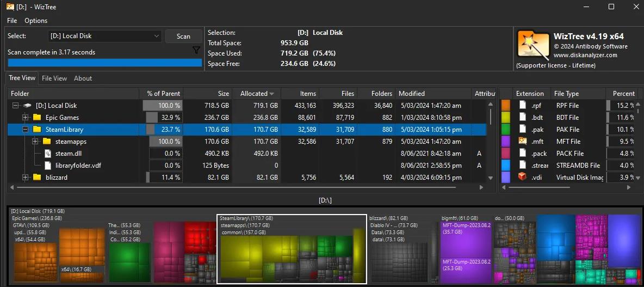Click the WizTree wizard logo icon
The width and height of the screenshot is (644, 287).
pos(533,44)
